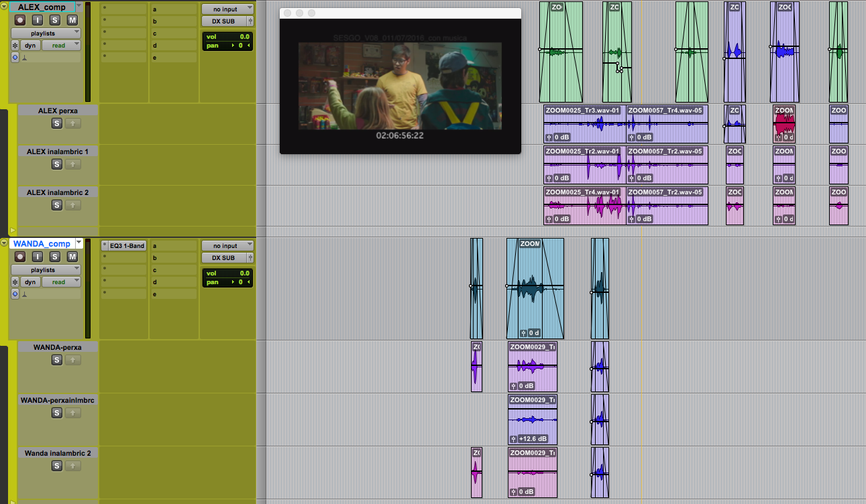The width and height of the screenshot is (866, 504).
Task: Solo the ALEX perxa playlist lane
Action: [57, 123]
